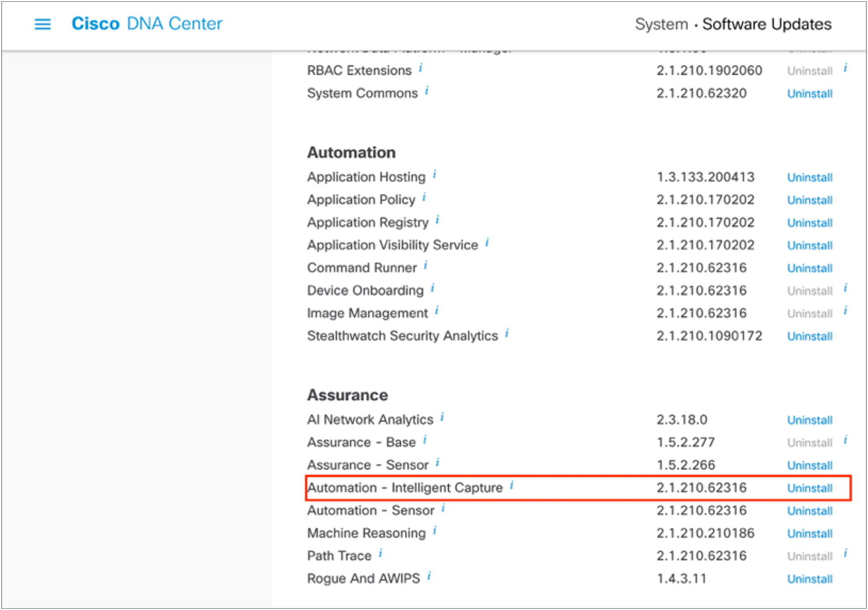868x610 pixels.
Task: Select version 1.5.2.266 text
Action: [686, 465]
